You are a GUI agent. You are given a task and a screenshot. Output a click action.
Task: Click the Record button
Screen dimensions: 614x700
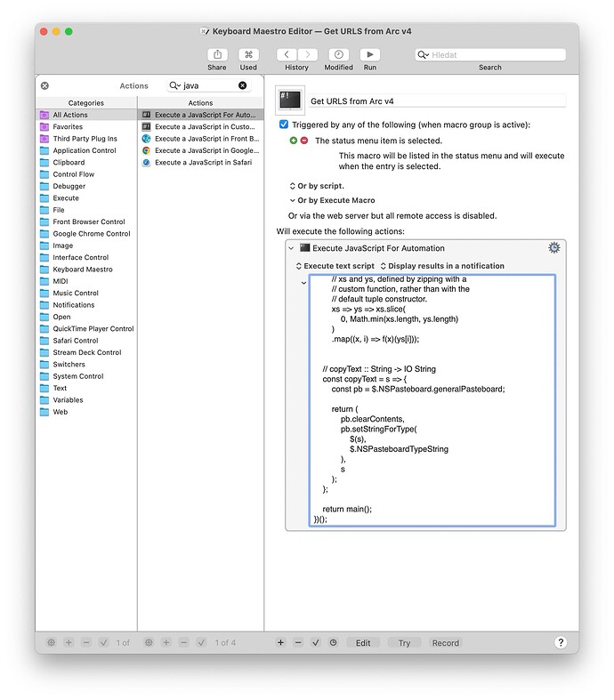pos(446,642)
